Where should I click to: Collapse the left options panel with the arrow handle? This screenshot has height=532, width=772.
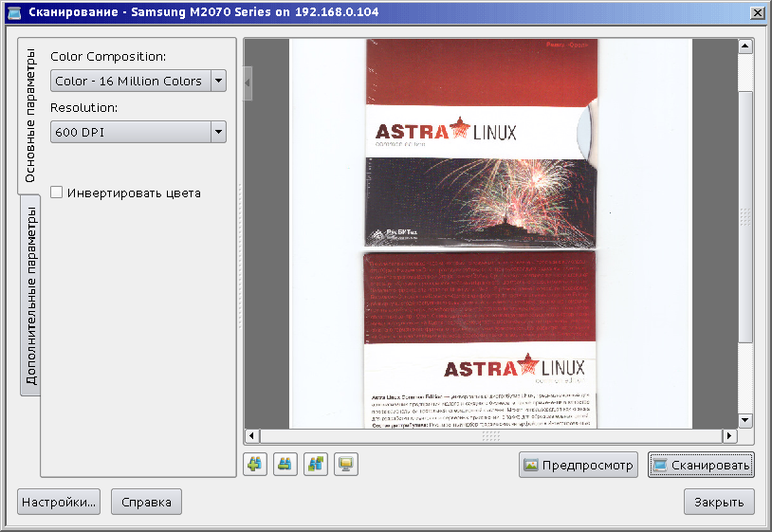248,83
